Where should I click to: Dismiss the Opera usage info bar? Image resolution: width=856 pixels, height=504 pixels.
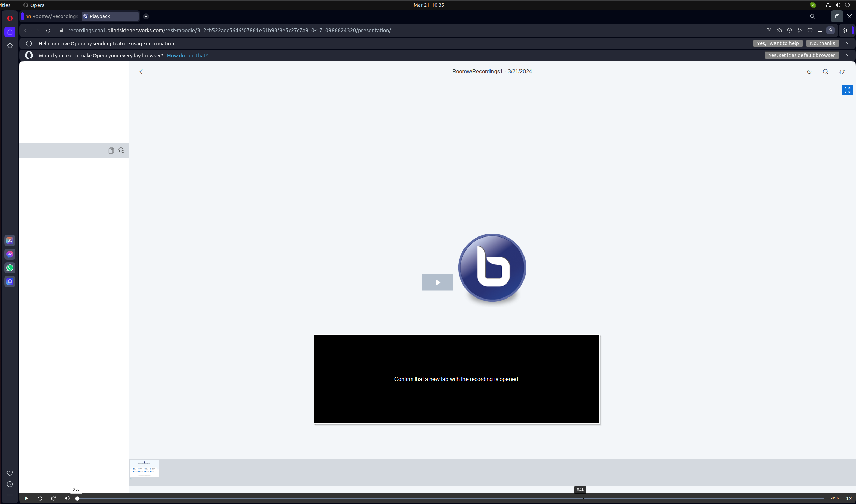(x=847, y=43)
